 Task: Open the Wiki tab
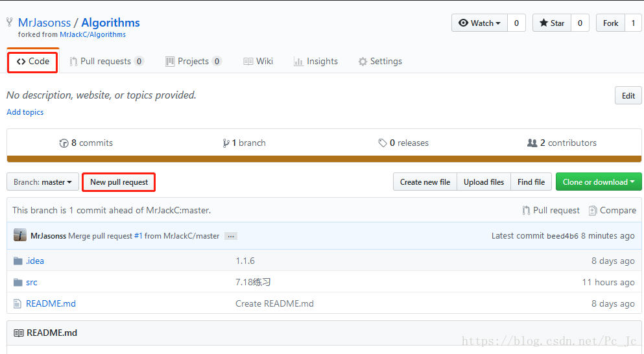coord(258,62)
